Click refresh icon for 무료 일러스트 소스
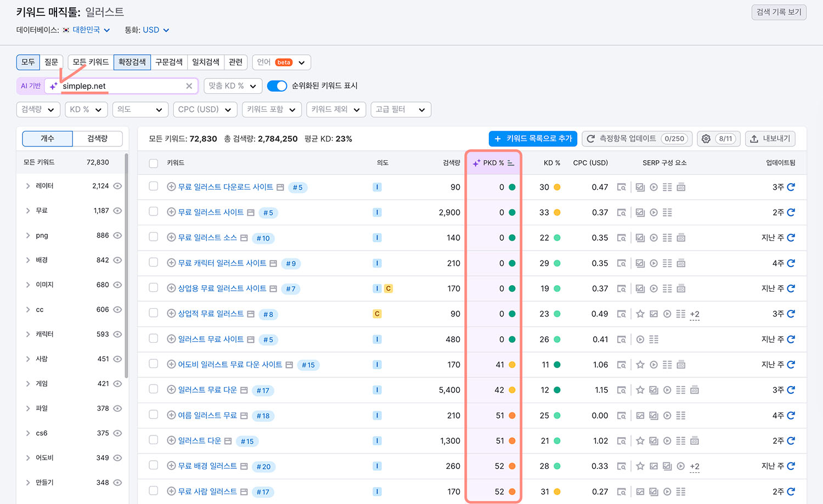The height and width of the screenshot is (504, 823). click(x=791, y=237)
